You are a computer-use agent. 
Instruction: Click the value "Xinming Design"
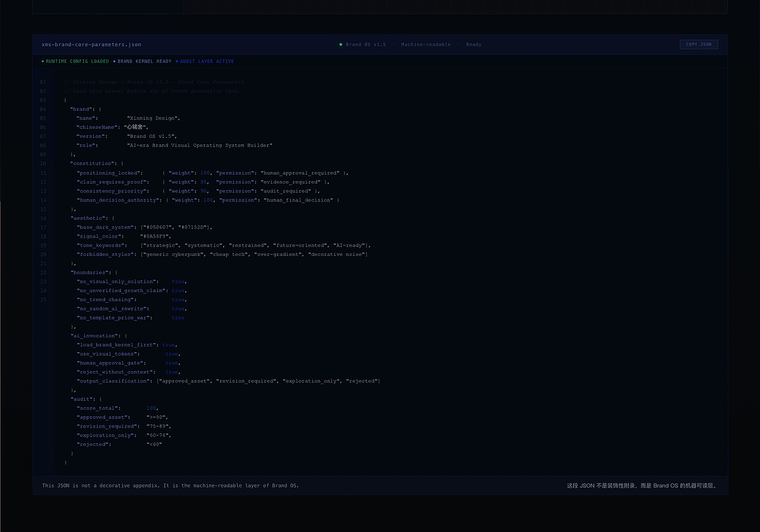153,118
